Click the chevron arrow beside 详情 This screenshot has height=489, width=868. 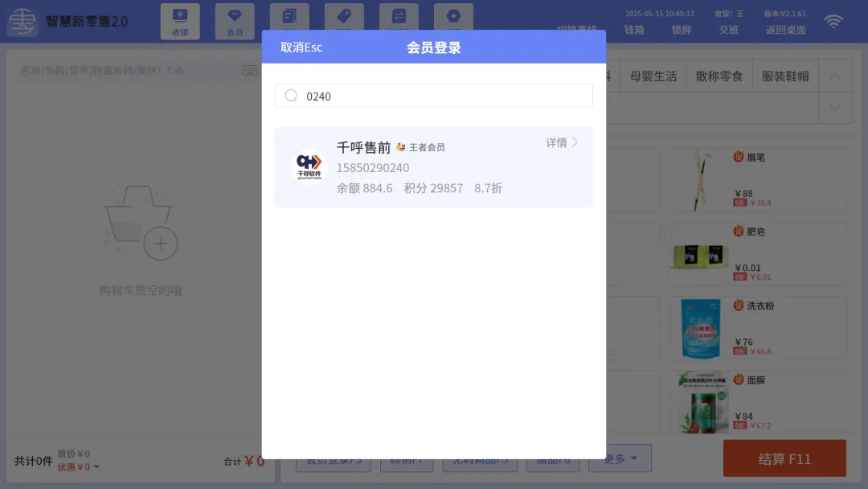(575, 142)
